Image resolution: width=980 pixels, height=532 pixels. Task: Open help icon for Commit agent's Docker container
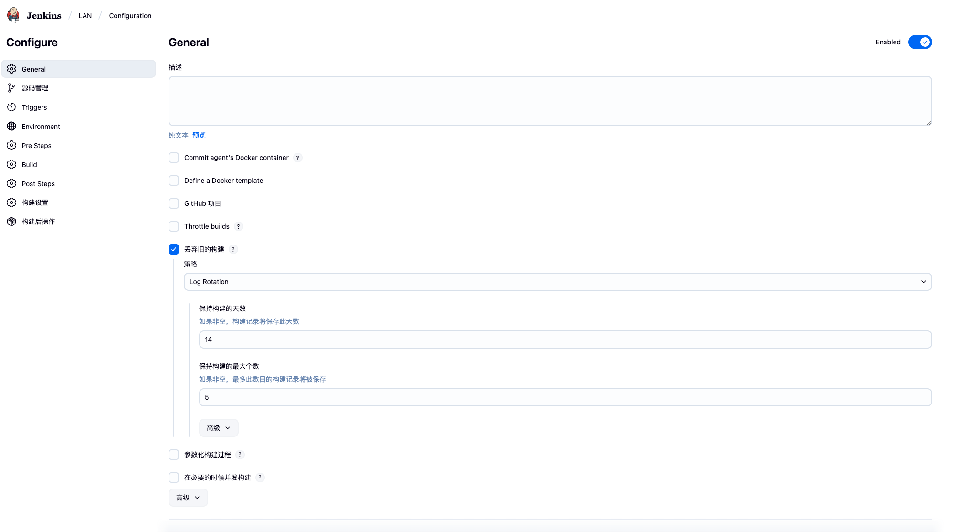(x=297, y=158)
